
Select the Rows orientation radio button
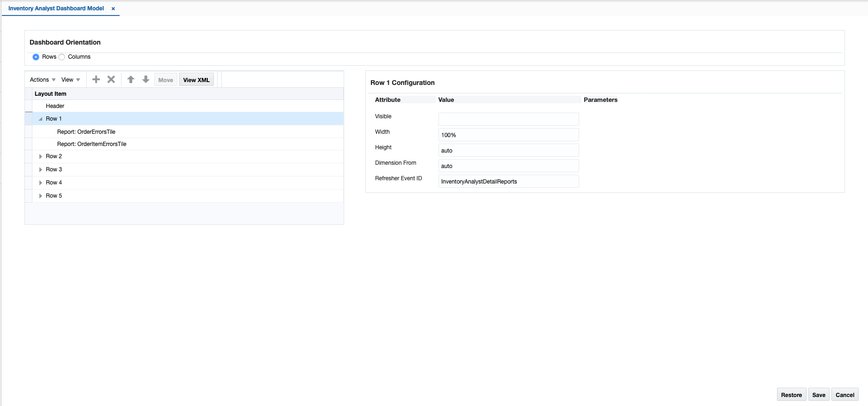click(x=36, y=57)
